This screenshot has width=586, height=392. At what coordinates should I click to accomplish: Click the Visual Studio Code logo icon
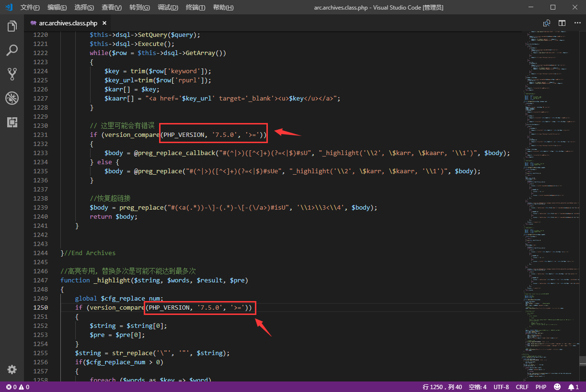coord(9,7)
